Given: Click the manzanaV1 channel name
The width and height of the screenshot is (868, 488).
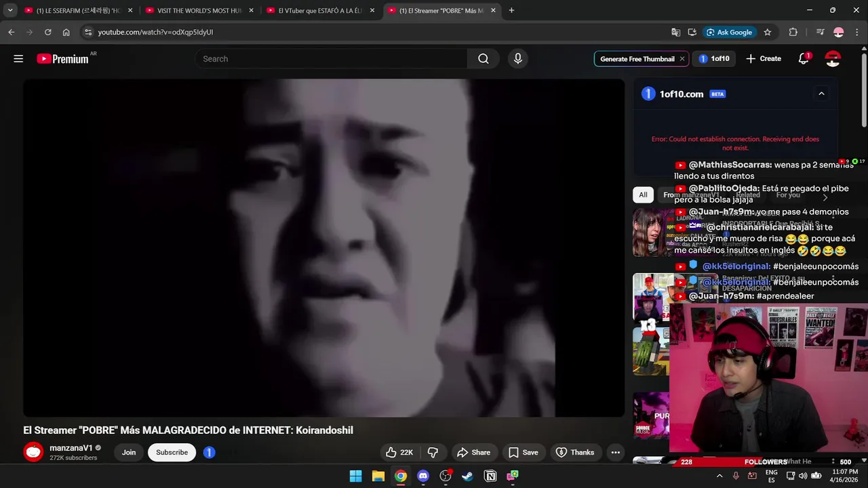Looking at the screenshot, I should click(71, 448).
